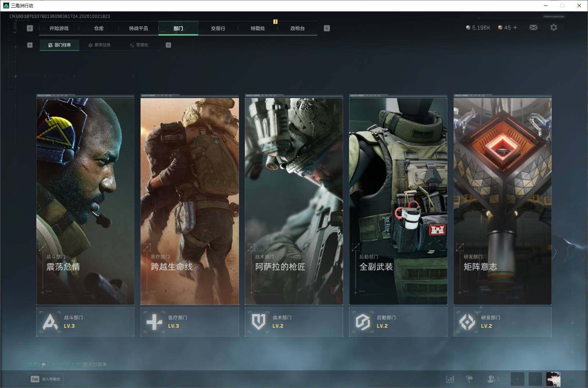Click the D key sub-tab icon

point(168,45)
